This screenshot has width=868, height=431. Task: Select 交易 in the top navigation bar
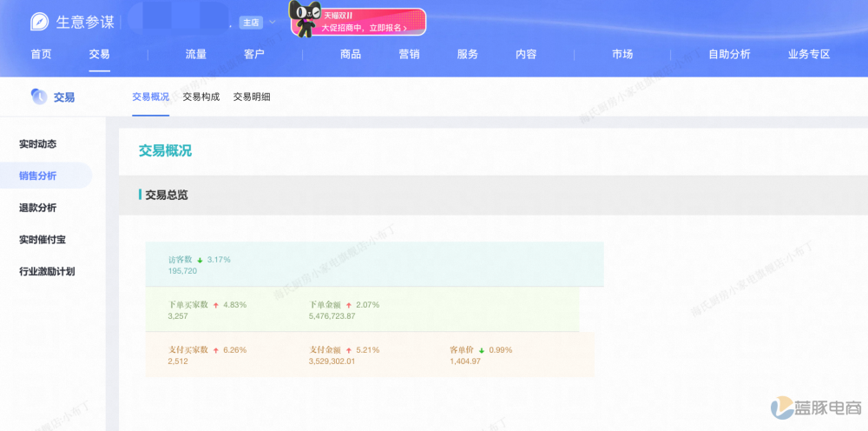100,54
